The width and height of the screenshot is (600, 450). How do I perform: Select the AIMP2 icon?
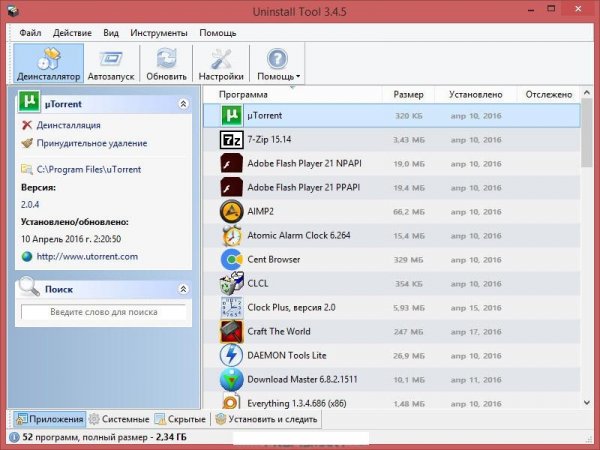(232, 212)
